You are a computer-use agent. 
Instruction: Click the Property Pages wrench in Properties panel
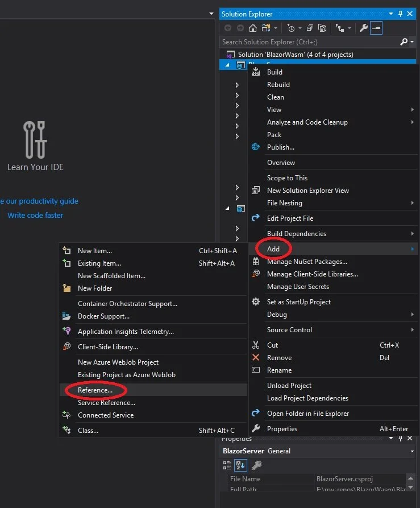(256, 465)
